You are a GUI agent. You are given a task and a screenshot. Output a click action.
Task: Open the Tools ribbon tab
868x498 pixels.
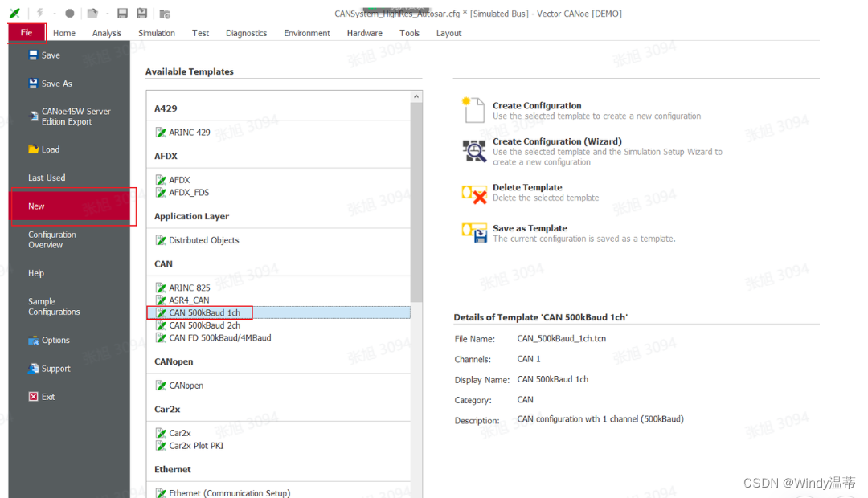tap(410, 33)
